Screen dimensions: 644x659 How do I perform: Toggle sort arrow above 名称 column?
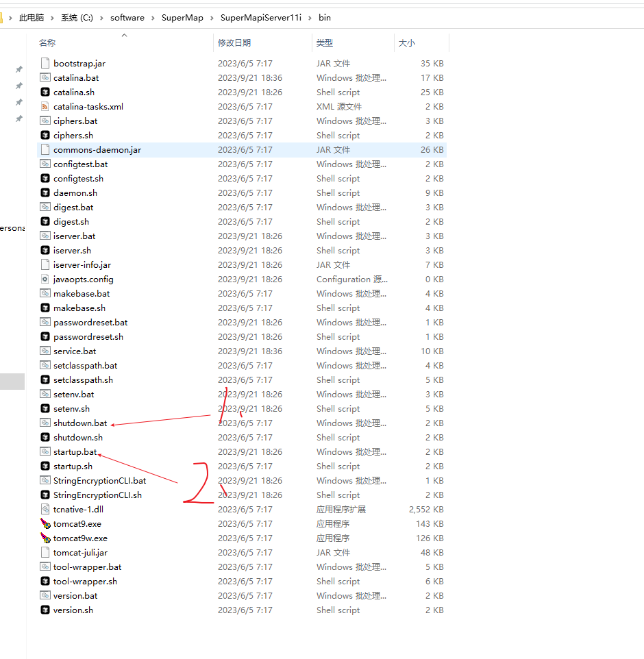point(124,36)
